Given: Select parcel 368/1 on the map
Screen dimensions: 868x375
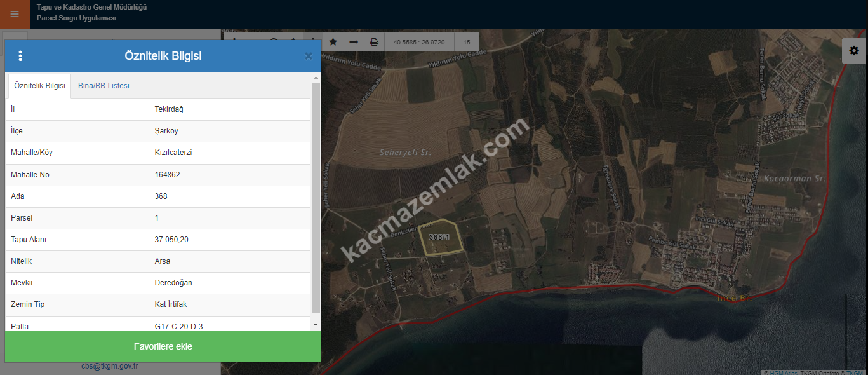Looking at the screenshot, I should tap(439, 238).
